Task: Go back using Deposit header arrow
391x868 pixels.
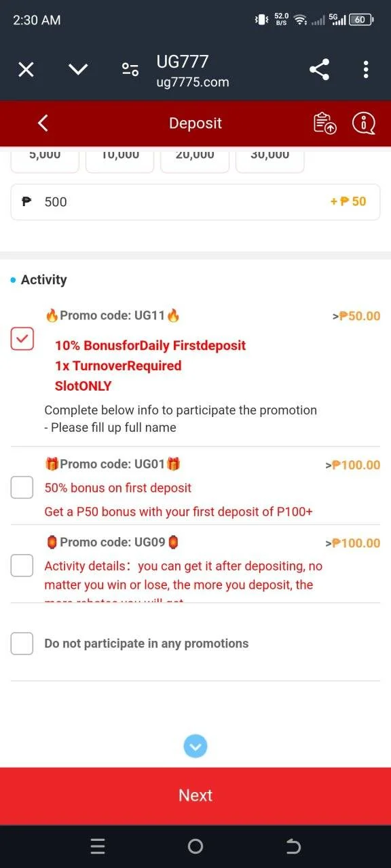Action: [x=43, y=123]
